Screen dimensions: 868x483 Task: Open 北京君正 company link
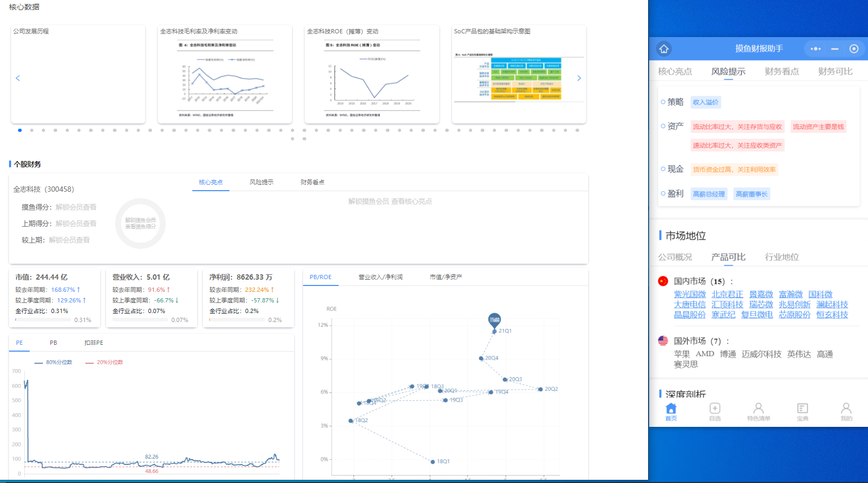pos(728,294)
